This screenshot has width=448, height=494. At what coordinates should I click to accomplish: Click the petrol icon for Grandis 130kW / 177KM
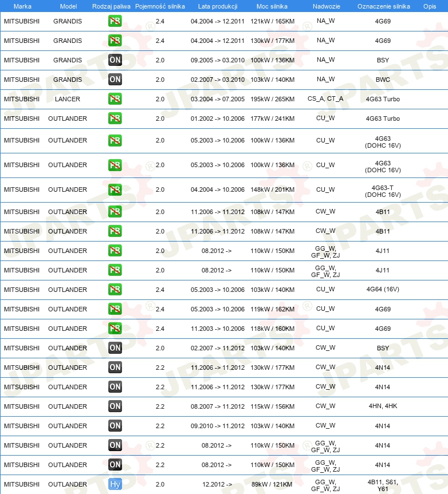[x=115, y=41]
